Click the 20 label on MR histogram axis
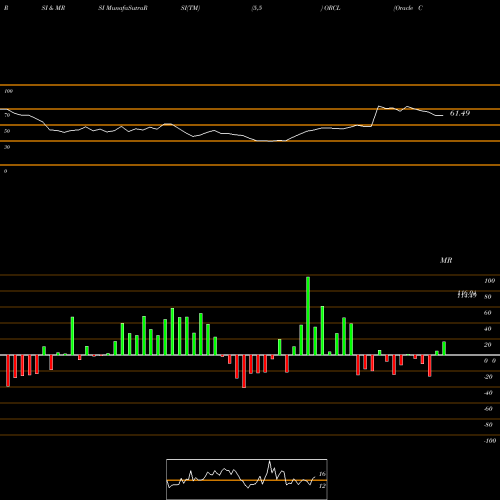This screenshot has height=500, width=500. click(488, 345)
